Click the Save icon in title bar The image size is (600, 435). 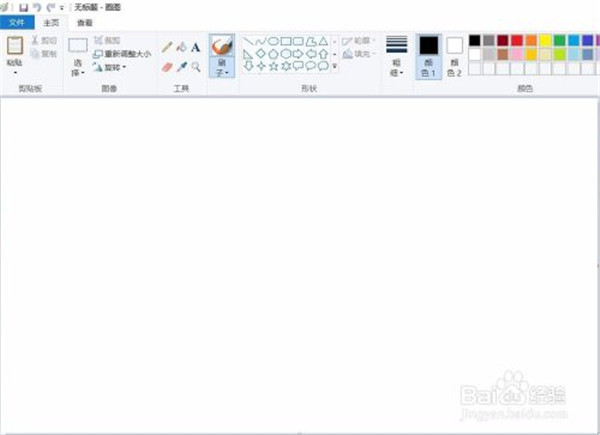(x=22, y=6)
